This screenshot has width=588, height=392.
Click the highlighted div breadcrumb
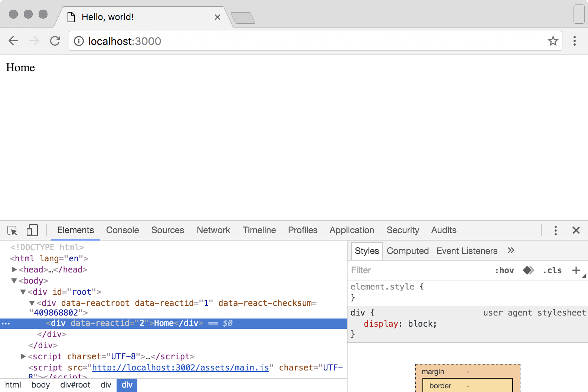127,385
